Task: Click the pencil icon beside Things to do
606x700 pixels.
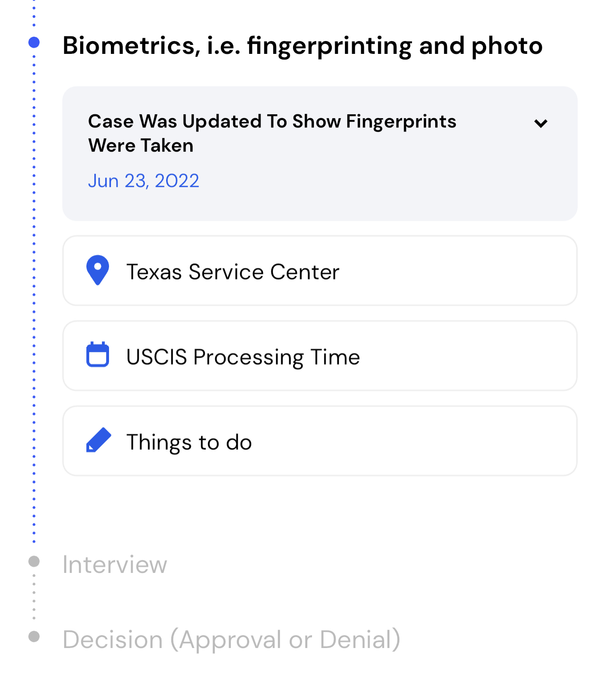Action: pyautogui.click(x=99, y=440)
